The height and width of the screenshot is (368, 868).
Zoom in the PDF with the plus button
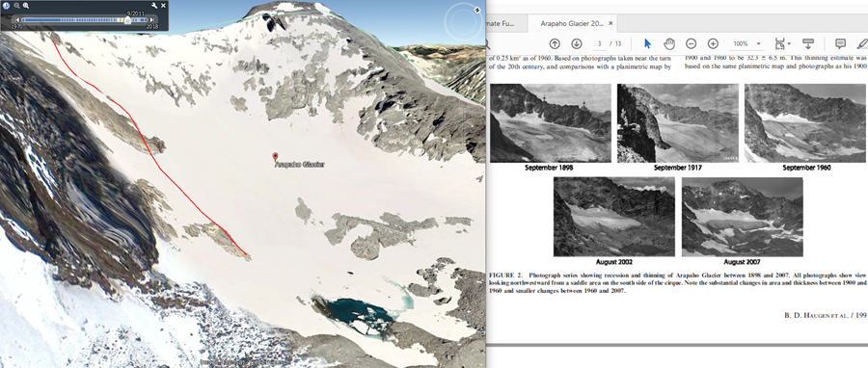pos(713,43)
